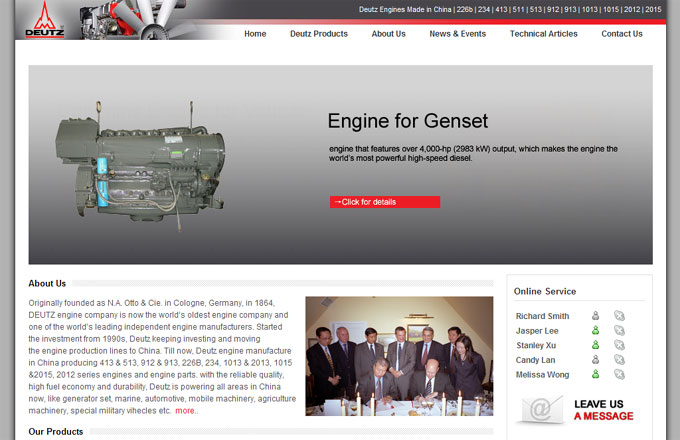Click Melissa Wong's green person icon

click(x=595, y=374)
